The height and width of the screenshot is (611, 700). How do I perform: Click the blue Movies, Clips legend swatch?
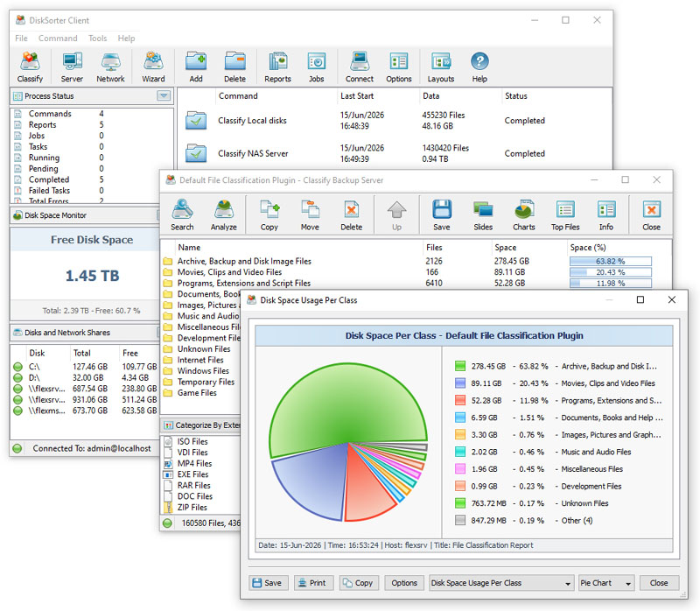tap(460, 383)
